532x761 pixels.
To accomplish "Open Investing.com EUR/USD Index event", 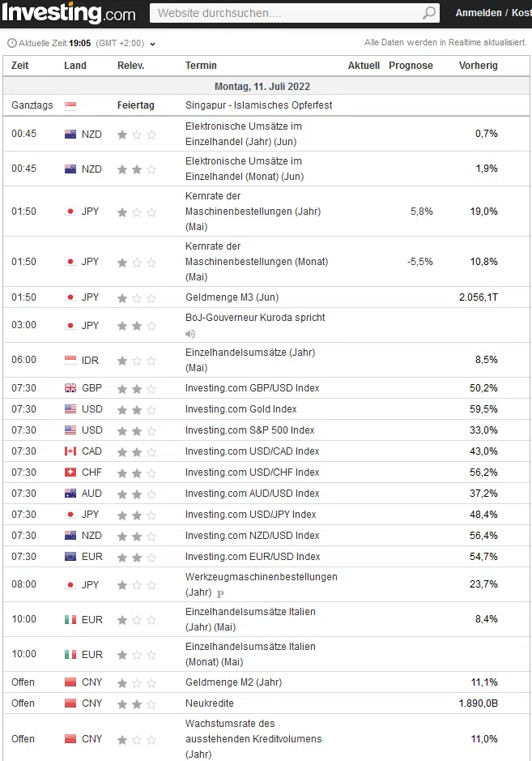I will point(253,557).
